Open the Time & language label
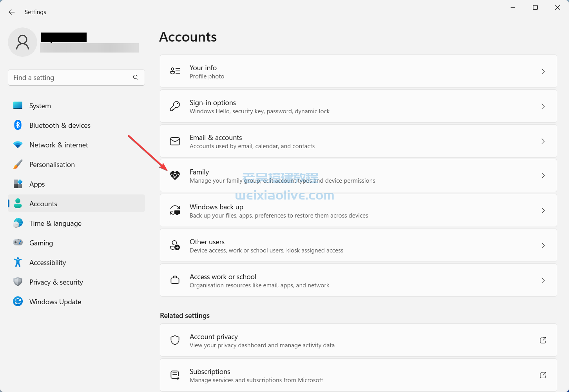Viewport: 569px width, 392px height. [x=55, y=223]
